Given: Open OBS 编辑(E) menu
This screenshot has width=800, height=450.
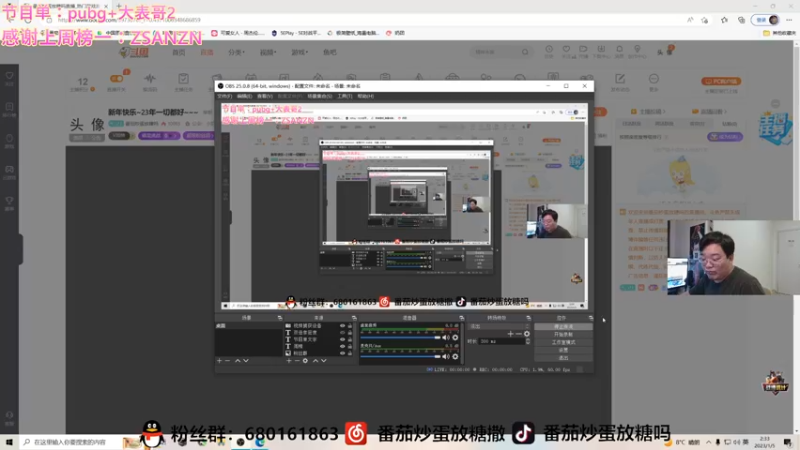Looking at the screenshot, I should [x=244, y=96].
